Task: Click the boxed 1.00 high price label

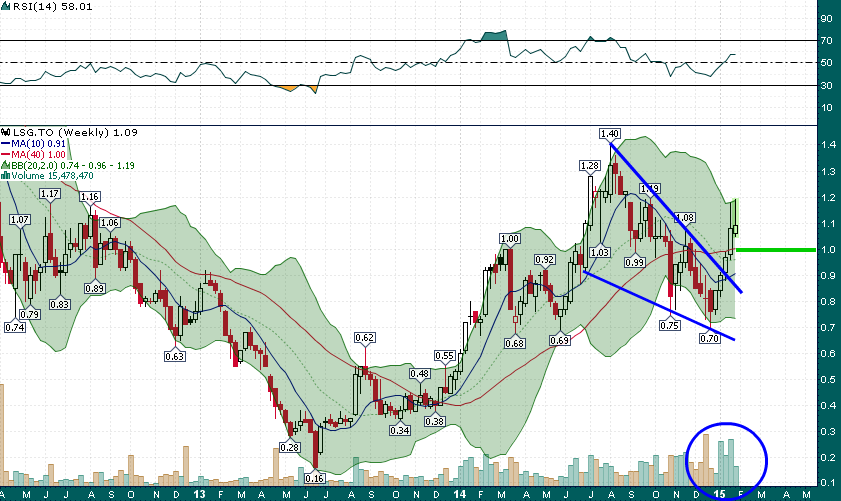Action: click(x=510, y=239)
